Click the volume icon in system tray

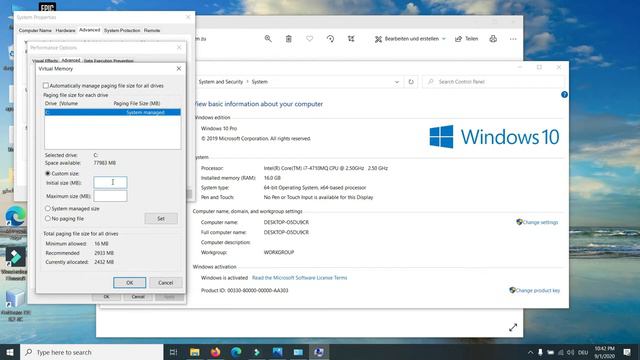pos(570,352)
